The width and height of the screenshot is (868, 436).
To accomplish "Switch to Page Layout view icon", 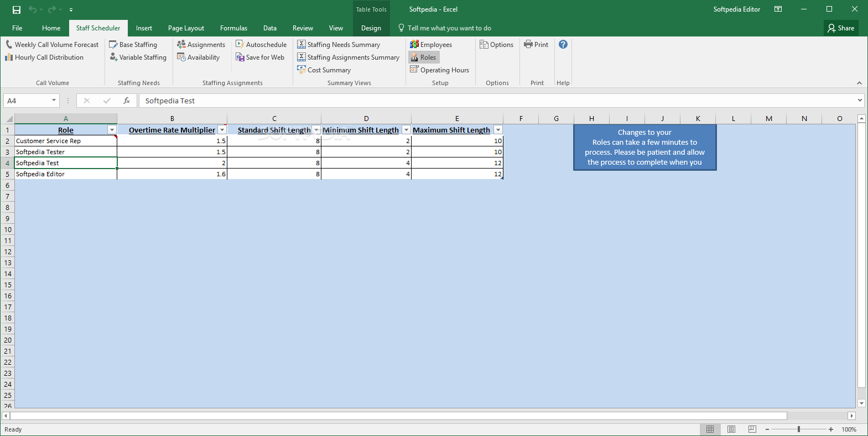I will (731, 429).
